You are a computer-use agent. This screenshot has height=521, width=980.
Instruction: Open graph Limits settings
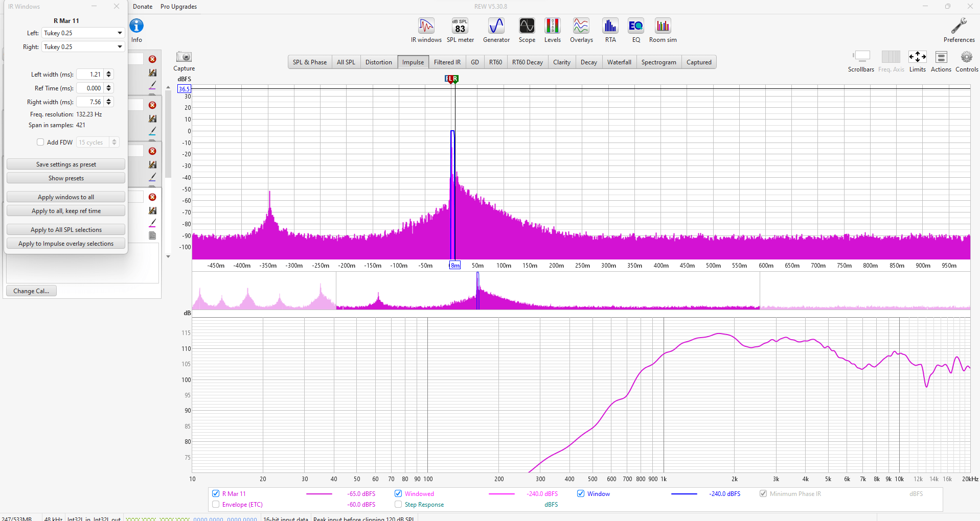coord(917,61)
